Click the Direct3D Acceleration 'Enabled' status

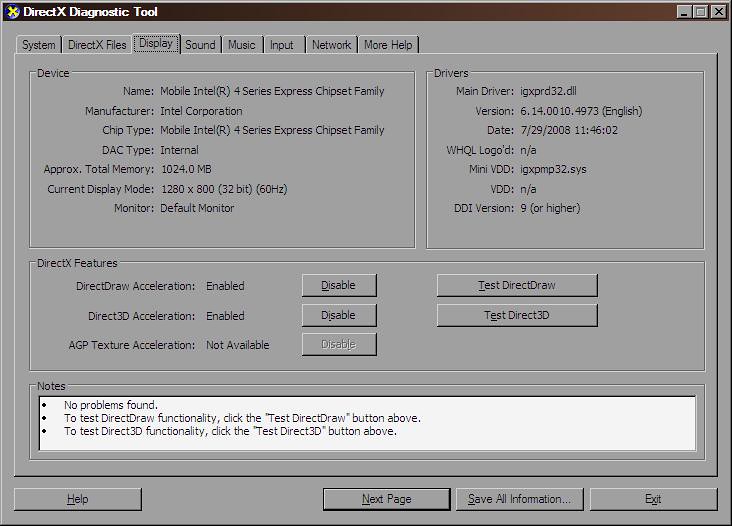point(225,316)
